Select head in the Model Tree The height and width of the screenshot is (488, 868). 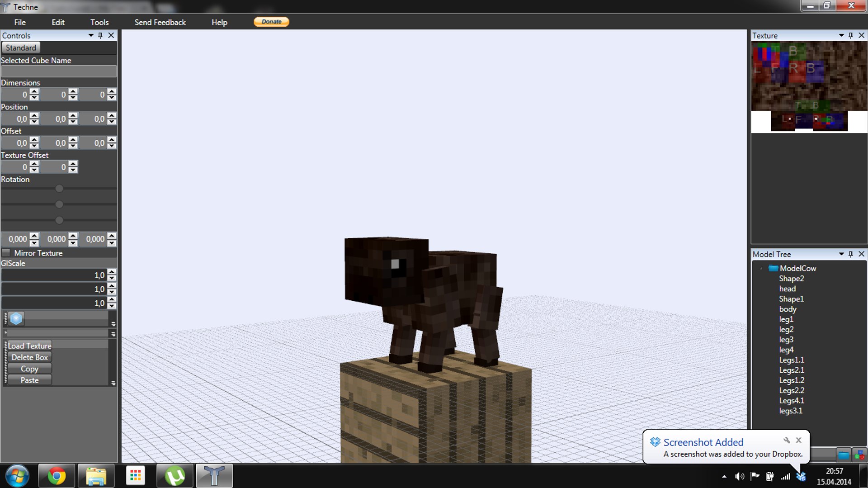pos(787,289)
